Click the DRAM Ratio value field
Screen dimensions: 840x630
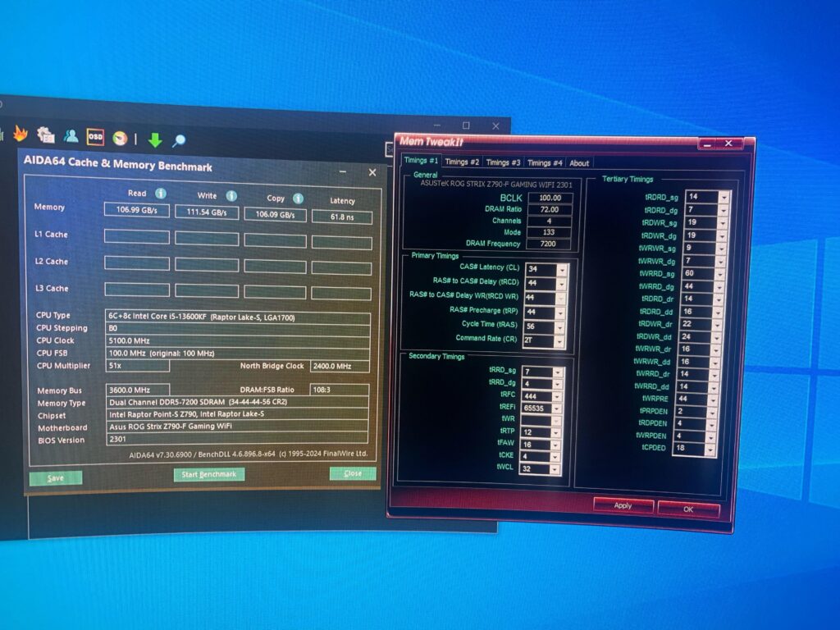550,209
